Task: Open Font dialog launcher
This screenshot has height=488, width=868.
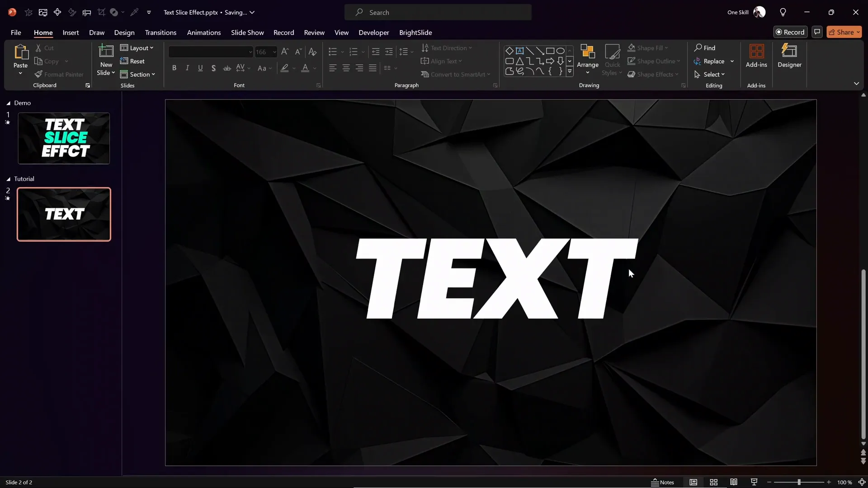Action: click(x=318, y=85)
